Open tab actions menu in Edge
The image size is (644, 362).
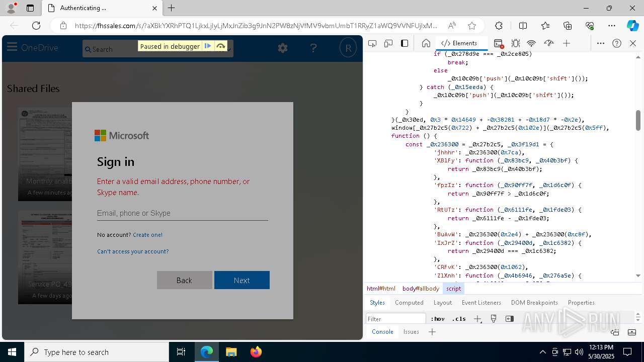30,8
